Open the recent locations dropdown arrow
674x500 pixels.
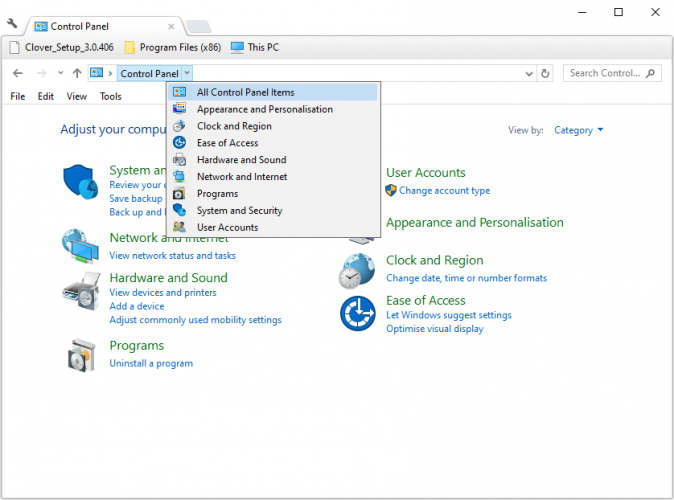point(61,73)
